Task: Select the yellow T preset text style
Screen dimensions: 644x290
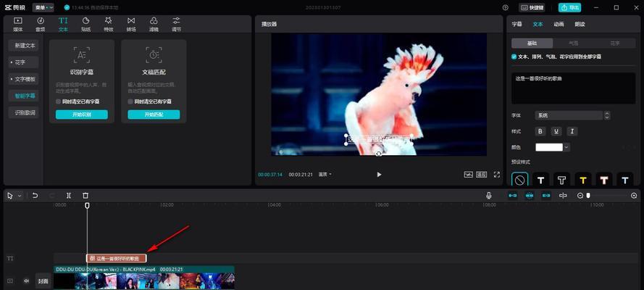Action: coord(583,181)
